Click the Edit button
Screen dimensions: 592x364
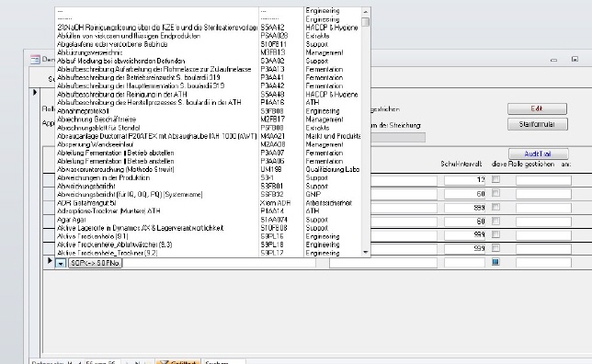[537, 108]
